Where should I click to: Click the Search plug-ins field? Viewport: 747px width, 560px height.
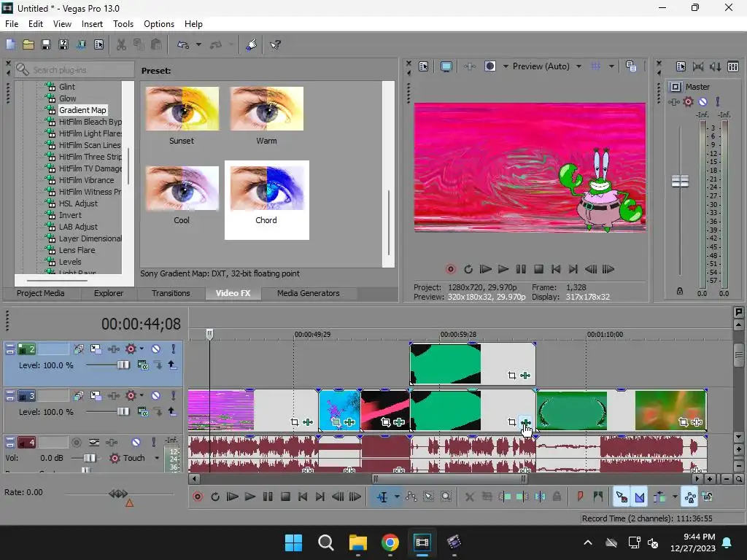[74, 70]
